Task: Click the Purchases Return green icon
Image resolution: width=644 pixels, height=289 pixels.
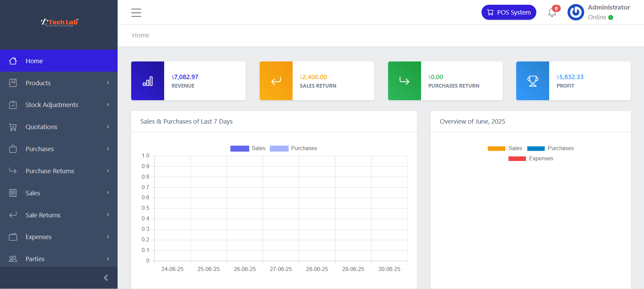Action: [404, 81]
